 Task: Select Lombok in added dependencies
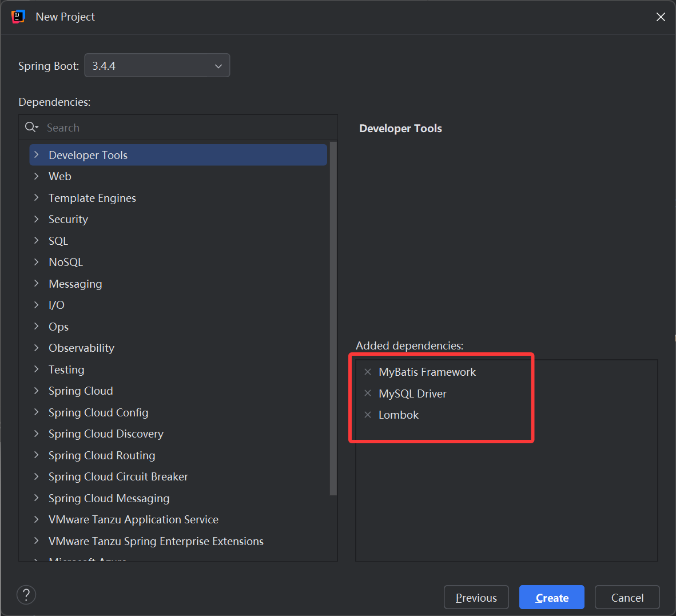(x=399, y=415)
